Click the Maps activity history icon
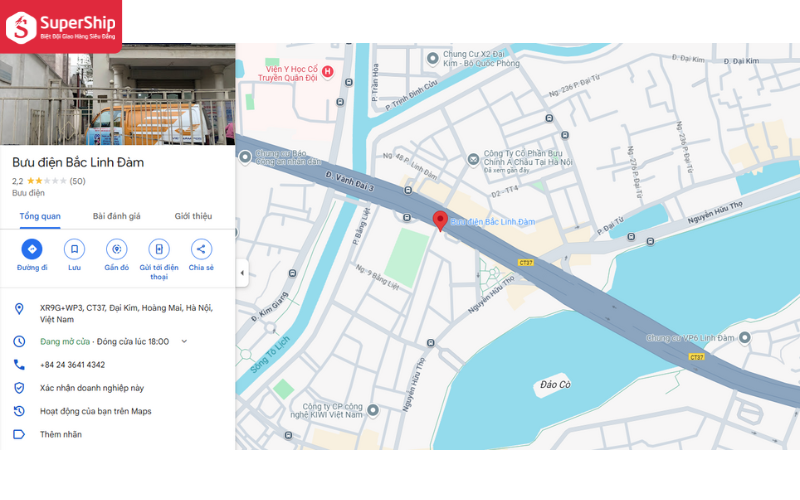This screenshot has height=500, width=800. [19, 411]
